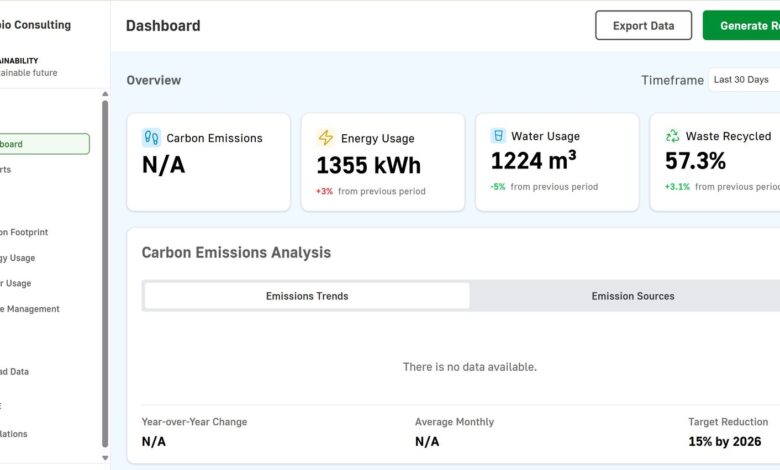Click the Energy Usage lightning bolt icon
The width and height of the screenshot is (780, 470).
326,138
